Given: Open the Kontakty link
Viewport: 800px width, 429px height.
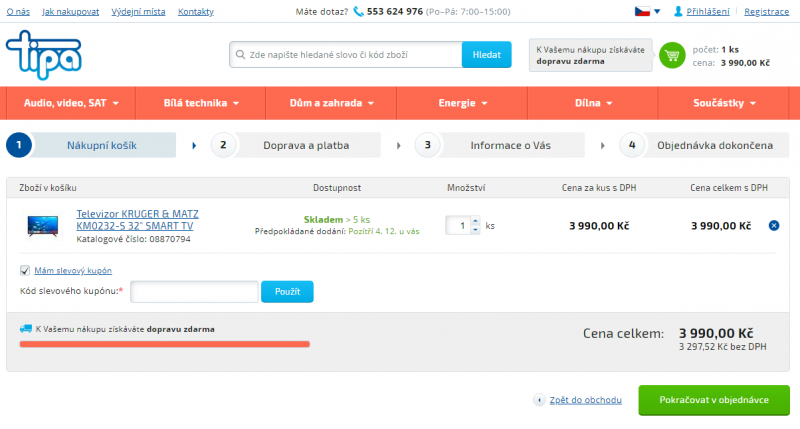Looking at the screenshot, I should (196, 11).
